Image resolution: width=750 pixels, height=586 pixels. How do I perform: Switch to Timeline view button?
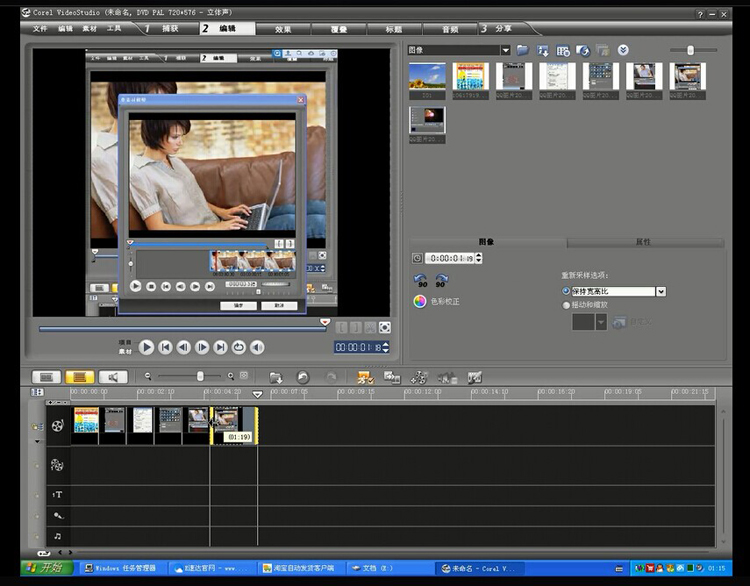pyautogui.click(x=79, y=377)
